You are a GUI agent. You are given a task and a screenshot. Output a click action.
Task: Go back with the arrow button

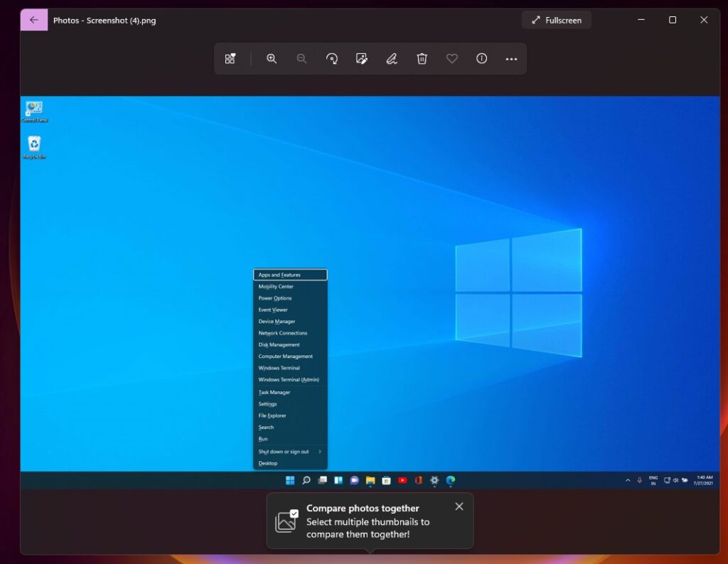tap(33, 20)
